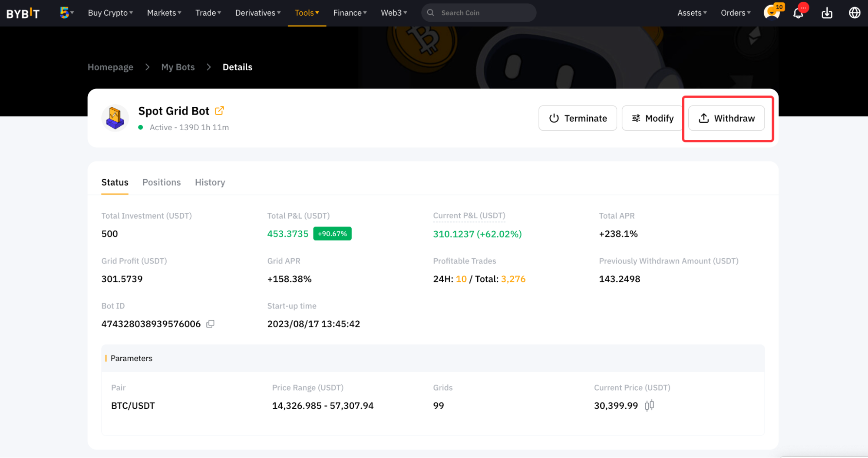Screen dimensions: 868x458
Task: Switch to the Positions tab
Action: 162,182
